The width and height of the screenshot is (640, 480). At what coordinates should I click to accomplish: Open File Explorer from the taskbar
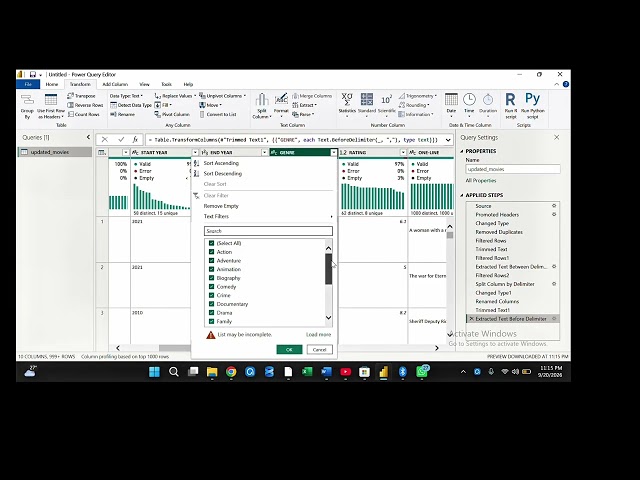click(x=212, y=372)
